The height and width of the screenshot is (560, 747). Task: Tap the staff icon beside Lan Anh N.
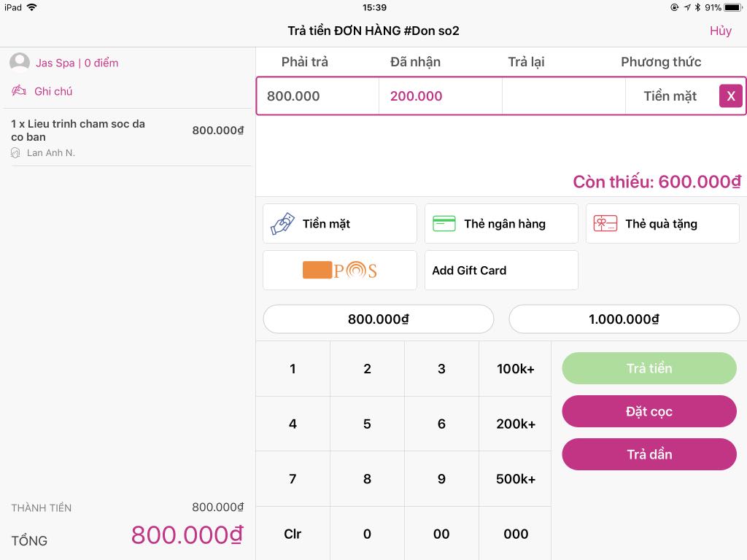(15, 153)
